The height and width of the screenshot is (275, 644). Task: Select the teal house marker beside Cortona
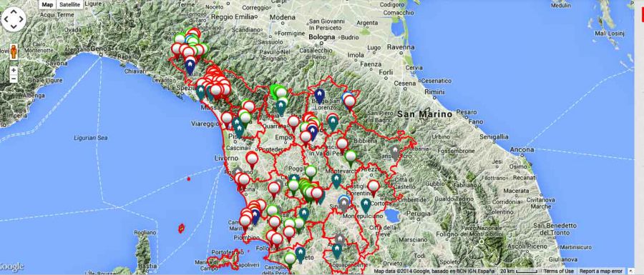366,205
